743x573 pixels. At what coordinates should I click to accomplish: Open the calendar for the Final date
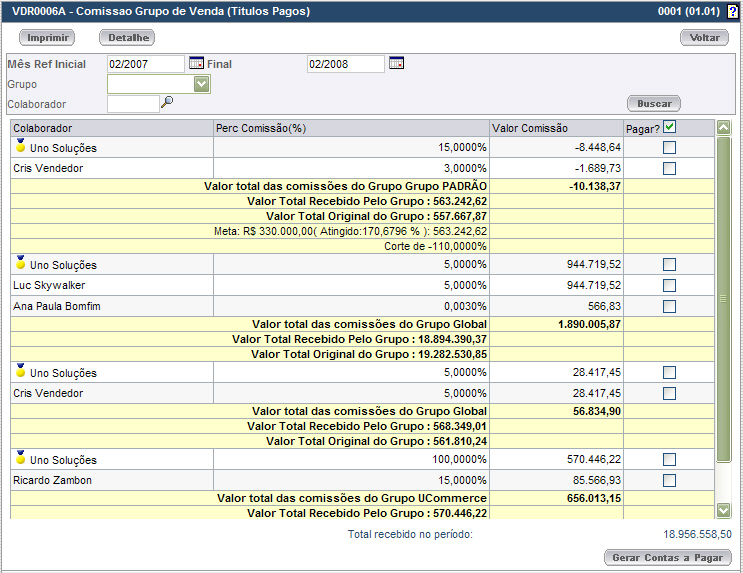(397, 64)
